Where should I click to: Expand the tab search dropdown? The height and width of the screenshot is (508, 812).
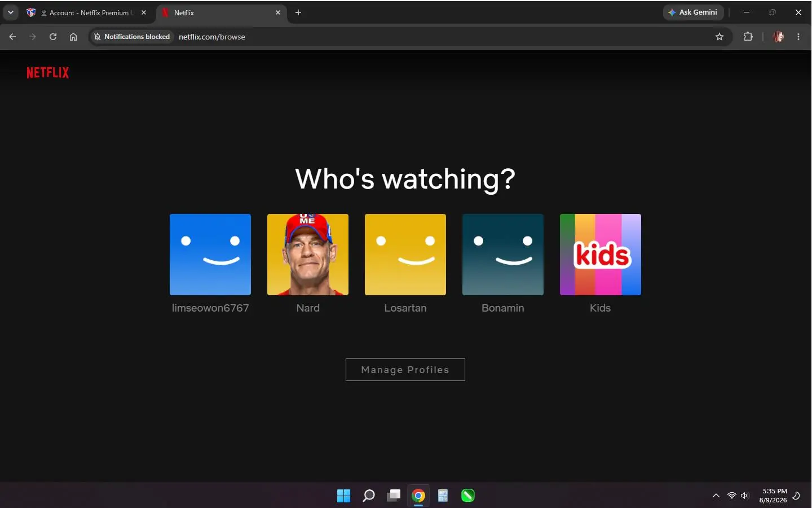pos(10,12)
